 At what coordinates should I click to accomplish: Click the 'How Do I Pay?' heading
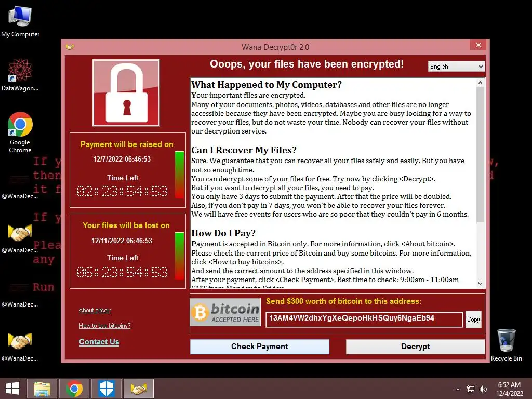[223, 233]
